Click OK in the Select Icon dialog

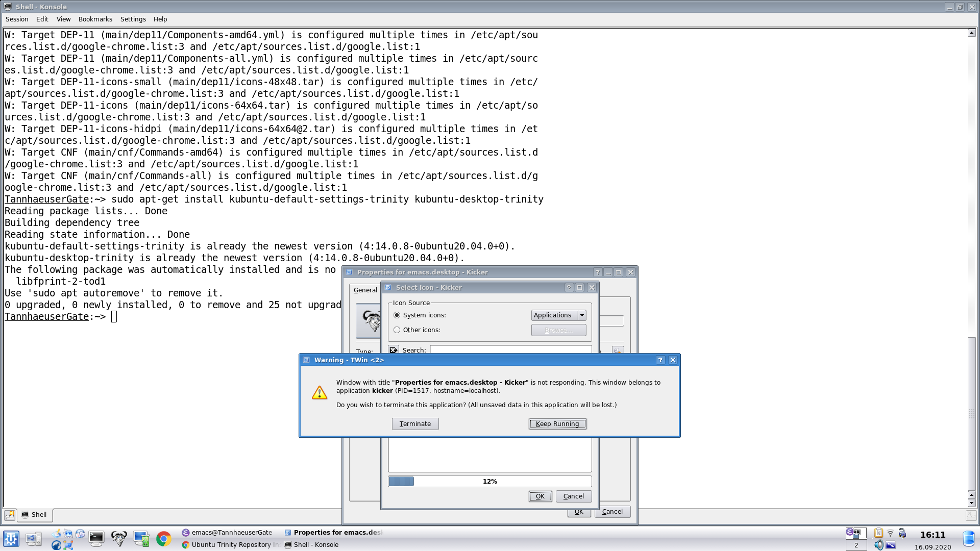pos(541,496)
